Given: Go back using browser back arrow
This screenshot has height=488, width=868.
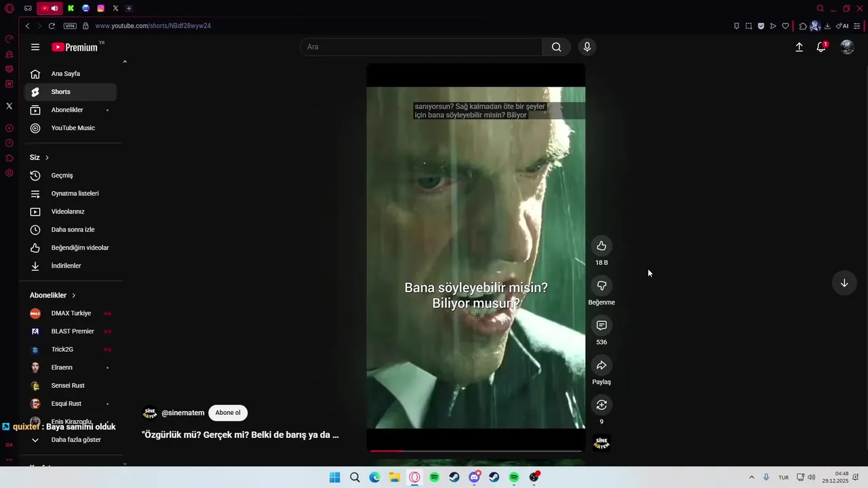Looking at the screenshot, I should [27, 26].
